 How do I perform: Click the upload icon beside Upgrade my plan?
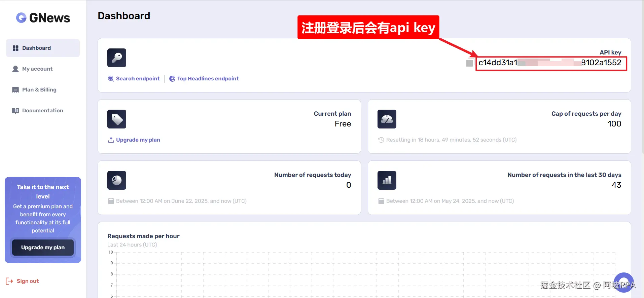point(111,140)
